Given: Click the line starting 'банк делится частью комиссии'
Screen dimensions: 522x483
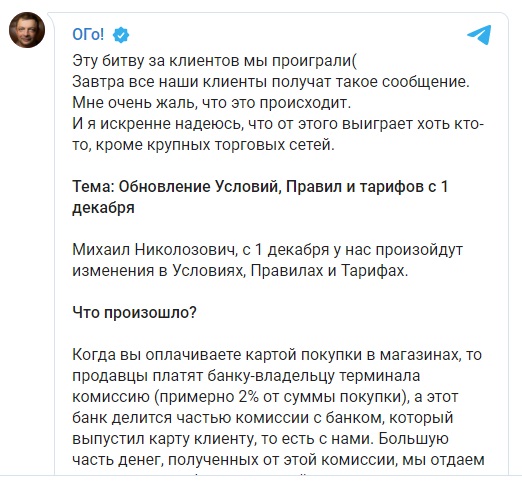Looking at the screenshot, I should [263, 418].
